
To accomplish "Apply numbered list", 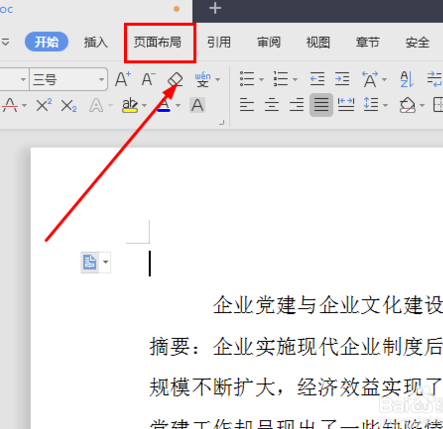I will tap(281, 79).
